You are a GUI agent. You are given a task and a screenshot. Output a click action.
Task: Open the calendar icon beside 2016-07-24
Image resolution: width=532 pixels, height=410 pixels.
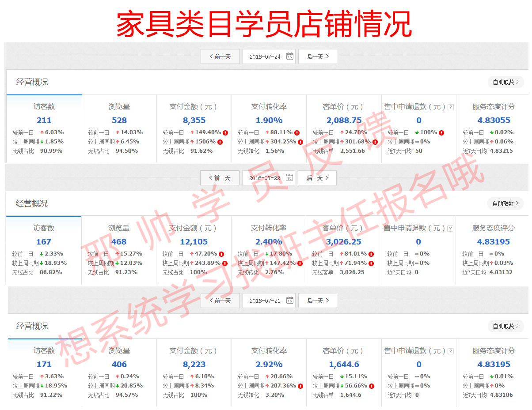point(289,56)
